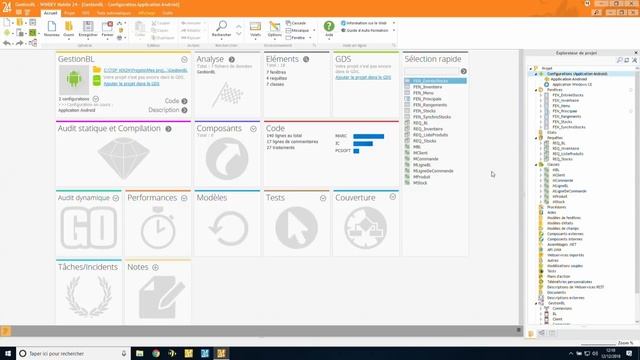The height and width of the screenshot is (360, 640).
Task: Click the Notes plus icon
Action: pos(156,267)
